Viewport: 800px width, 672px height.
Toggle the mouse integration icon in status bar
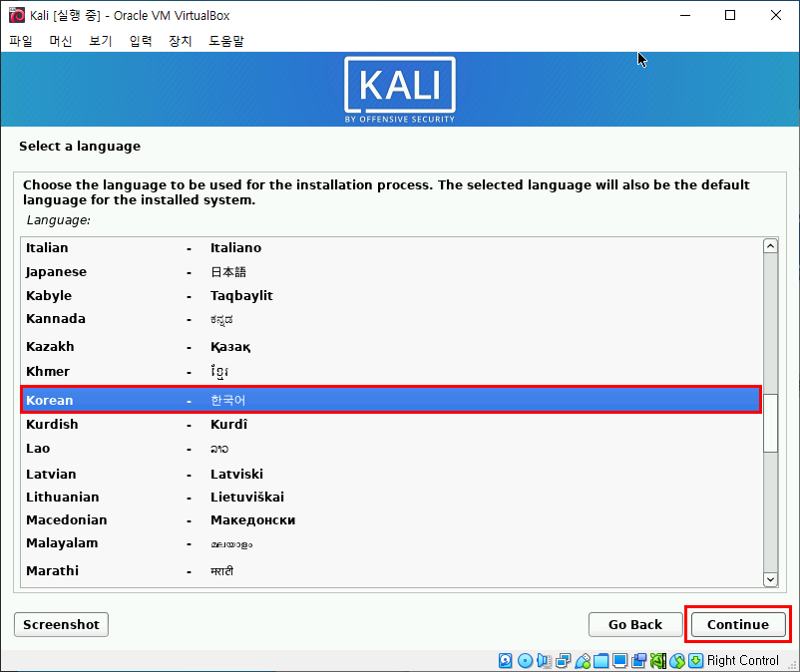[x=677, y=660]
